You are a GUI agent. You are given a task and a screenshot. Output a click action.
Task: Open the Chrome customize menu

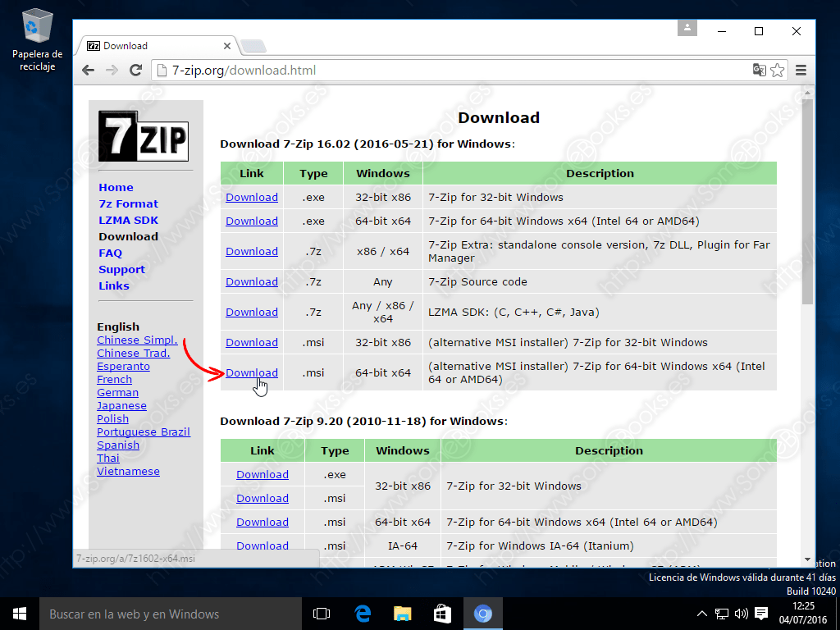800,71
